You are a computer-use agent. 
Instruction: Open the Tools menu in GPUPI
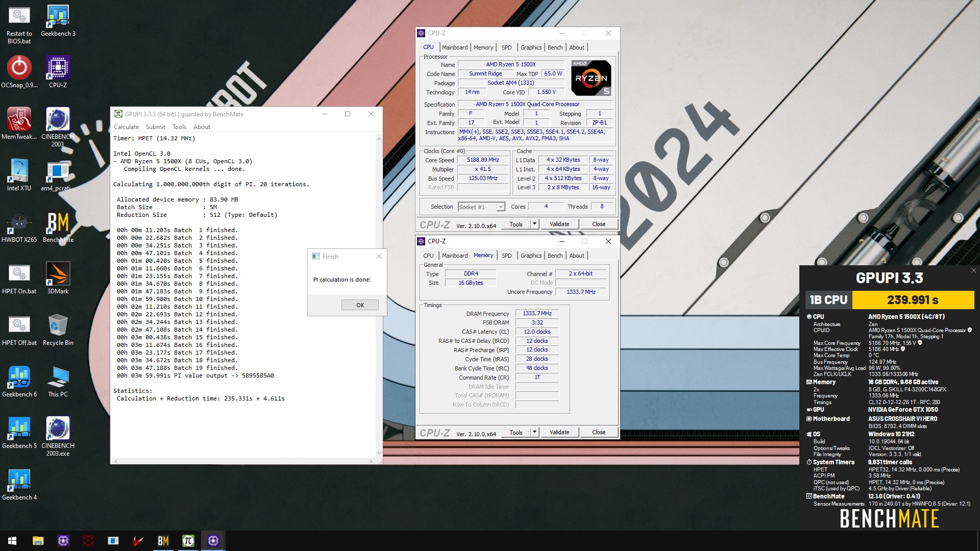coord(179,127)
